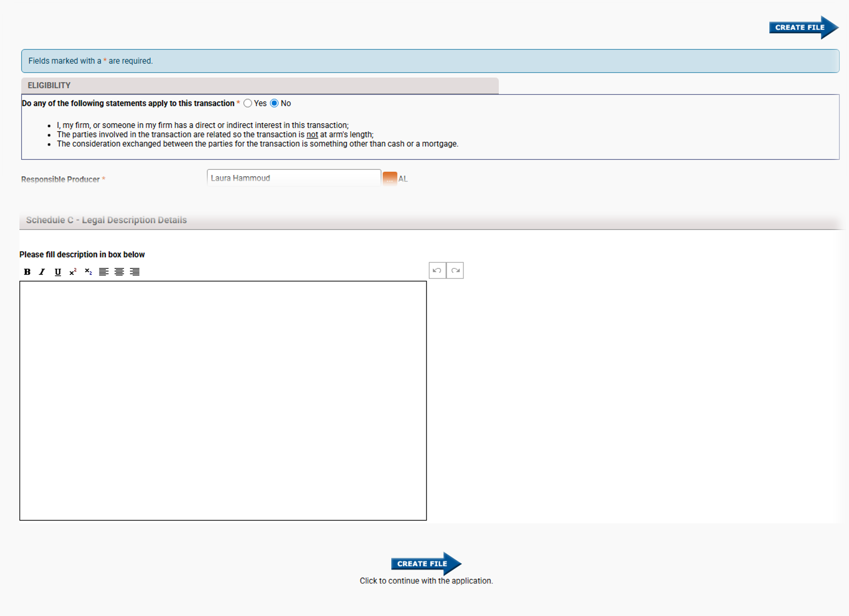Click the Schedule C Legal Description Details header
849x616 pixels.
(x=106, y=220)
